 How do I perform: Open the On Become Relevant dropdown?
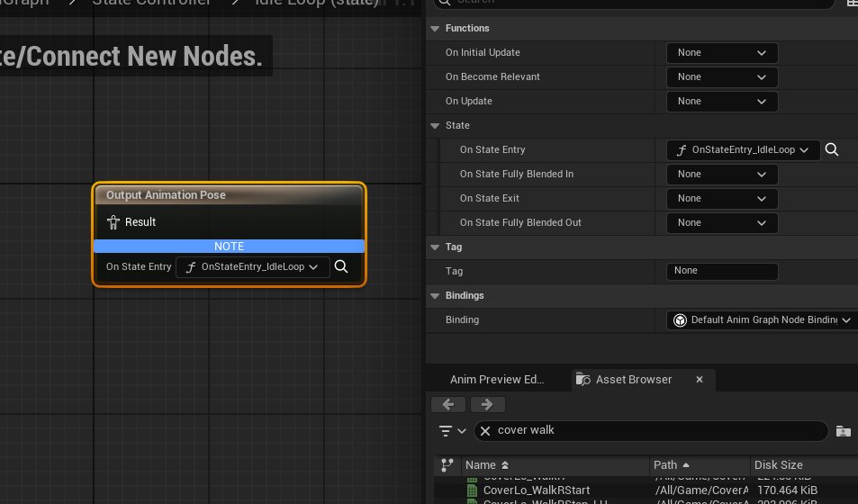(x=722, y=77)
